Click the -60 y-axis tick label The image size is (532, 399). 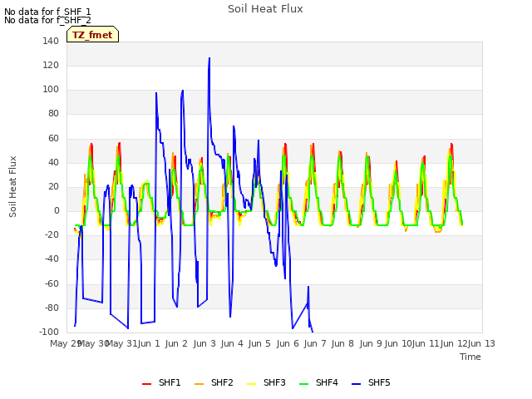click(x=52, y=284)
